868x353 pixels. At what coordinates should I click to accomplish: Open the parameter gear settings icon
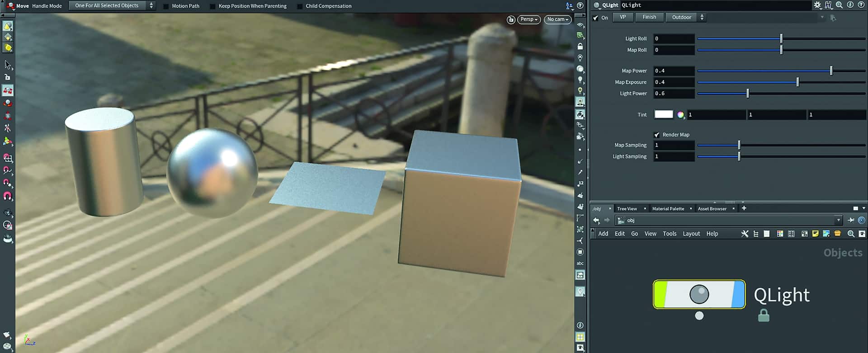817,5
